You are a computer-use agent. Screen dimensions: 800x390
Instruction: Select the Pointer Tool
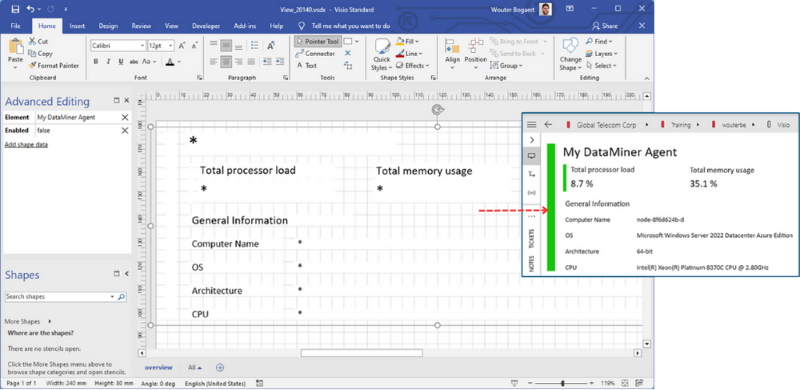317,41
